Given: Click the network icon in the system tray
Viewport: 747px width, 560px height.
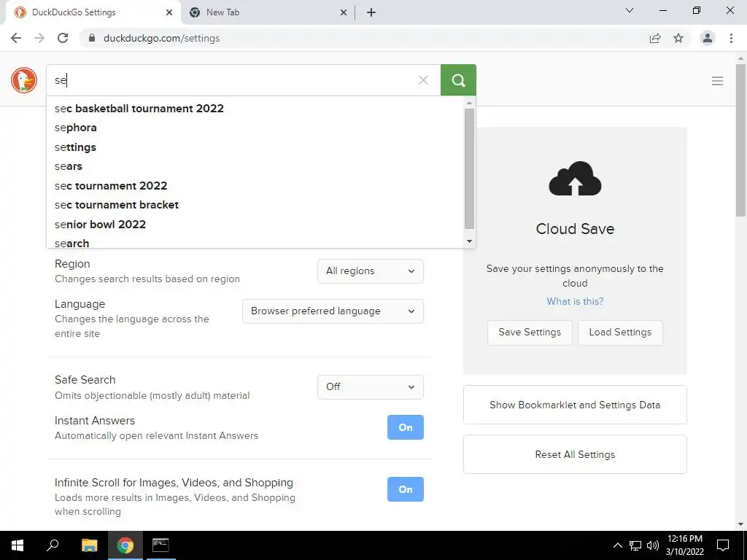Looking at the screenshot, I should click(635, 545).
